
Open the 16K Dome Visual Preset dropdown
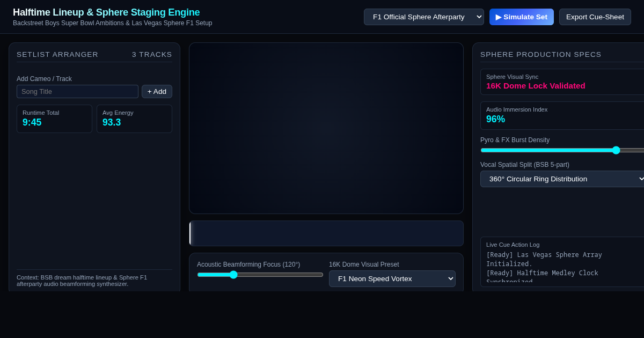tap(392, 278)
